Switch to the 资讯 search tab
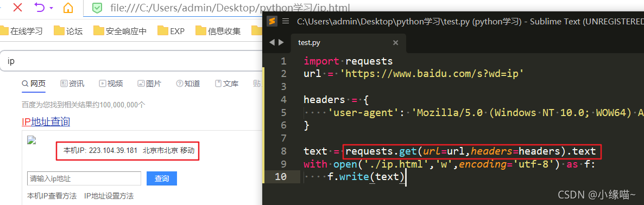 tap(72, 84)
